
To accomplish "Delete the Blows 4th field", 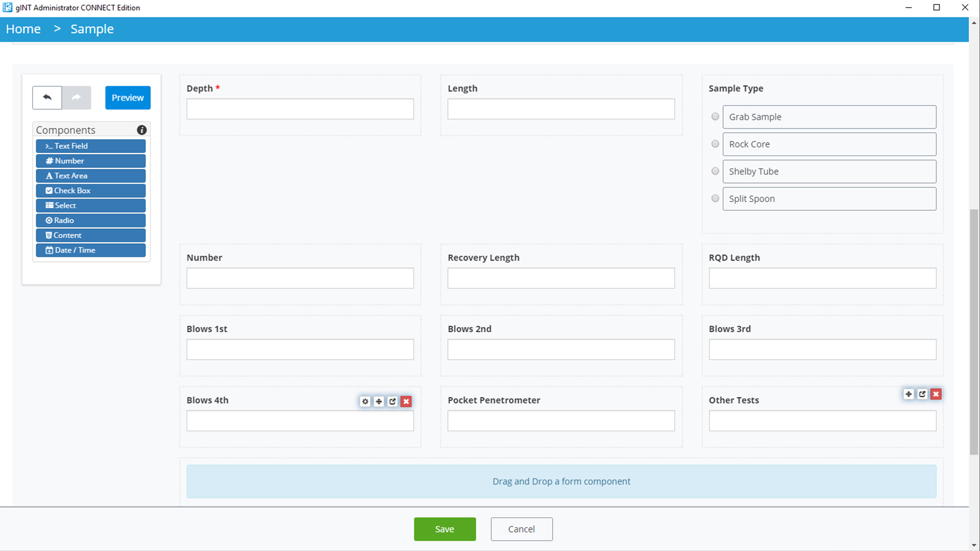I will (x=406, y=402).
